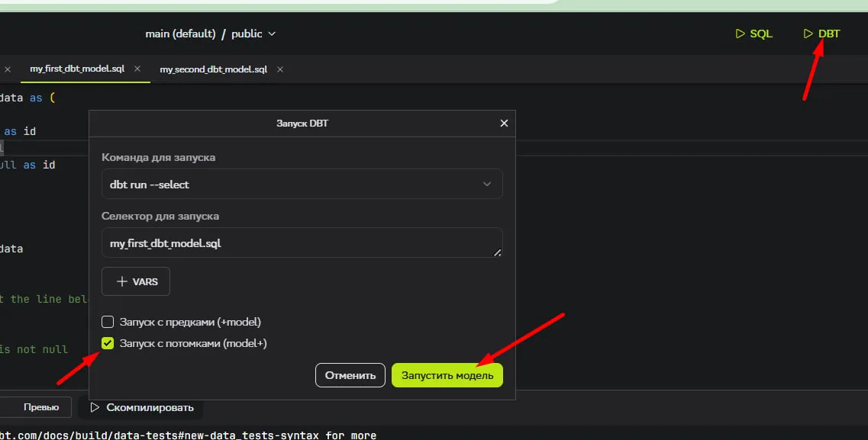This screenshot has width=868, height=440.
Task: Close the my_second_dbt_model.sql tab
Action: [x=280, y=69]
